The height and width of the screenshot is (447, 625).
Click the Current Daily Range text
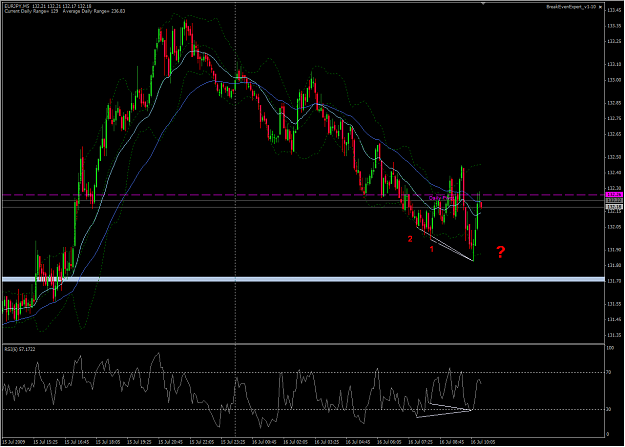[31, 11]
